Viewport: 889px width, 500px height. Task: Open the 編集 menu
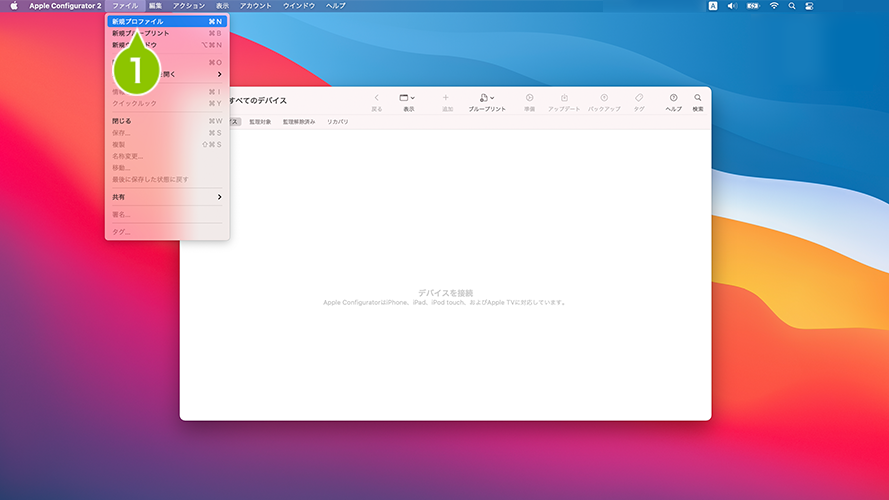pyautogui.click(x=155, y=6)
